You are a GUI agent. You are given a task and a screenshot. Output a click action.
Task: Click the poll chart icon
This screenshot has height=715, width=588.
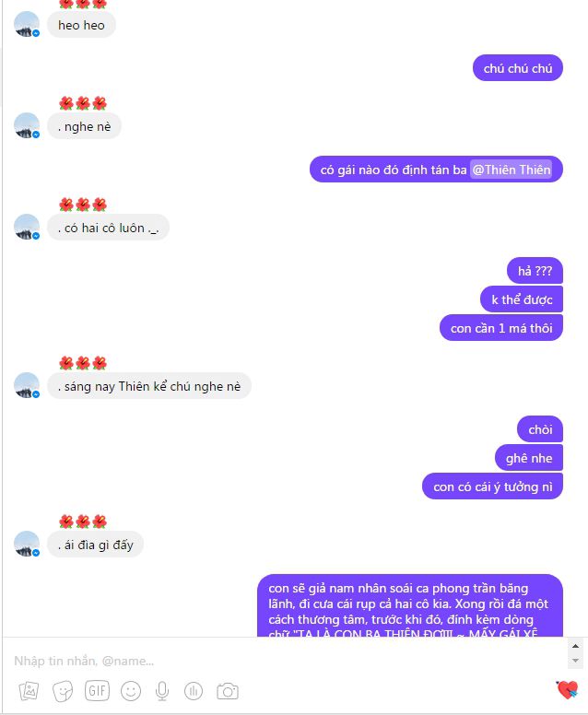[x=193, y=691]
